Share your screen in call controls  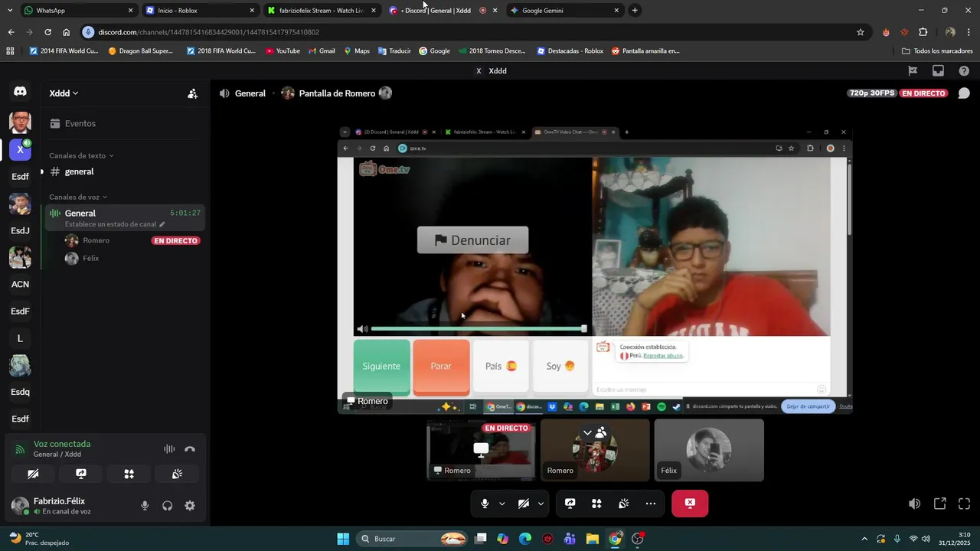(570, 504)
